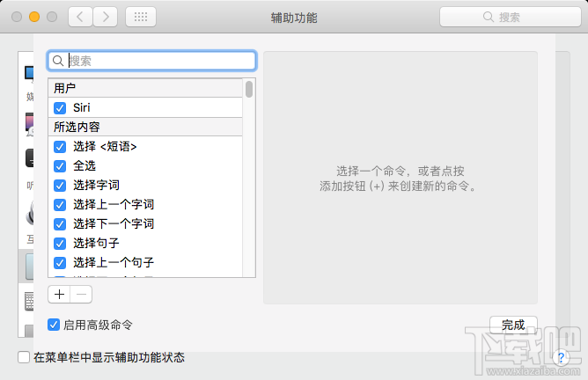The width and height of the screenshot is (588, 380).
Task: Select the 选择下一个字词 command text
Action: point(114,224)
